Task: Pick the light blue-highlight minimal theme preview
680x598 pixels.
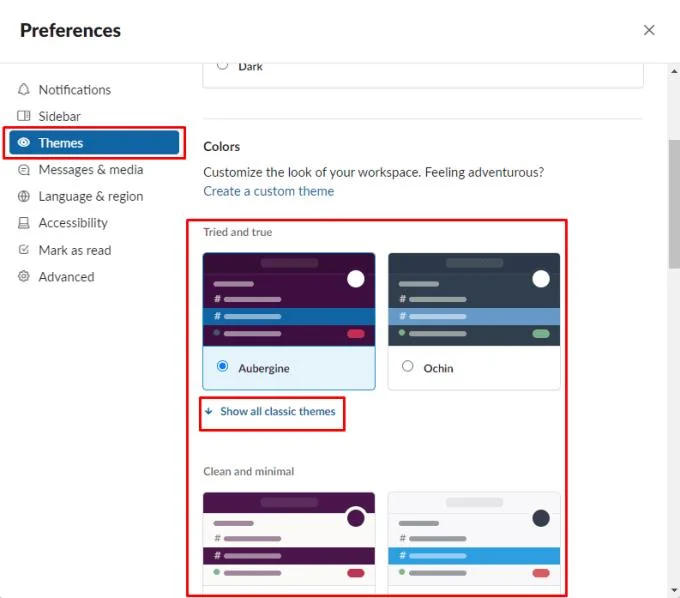Action: click(x=474, y=539)
